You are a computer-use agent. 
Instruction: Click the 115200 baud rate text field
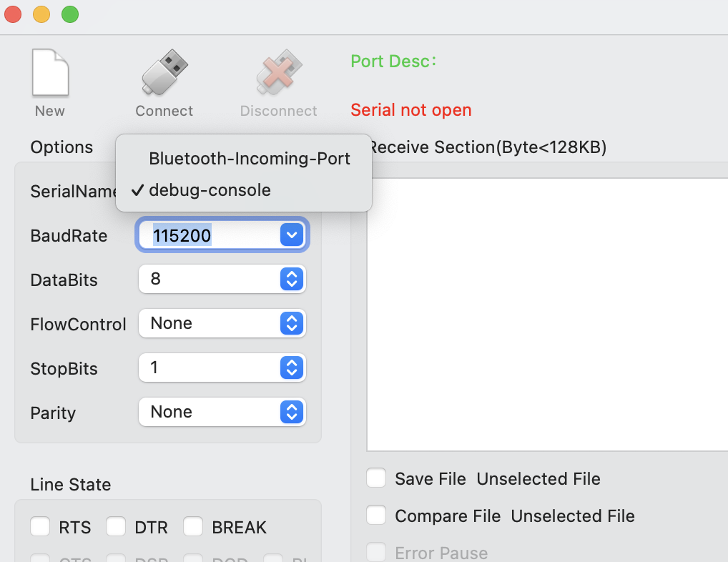coord(210,235)
